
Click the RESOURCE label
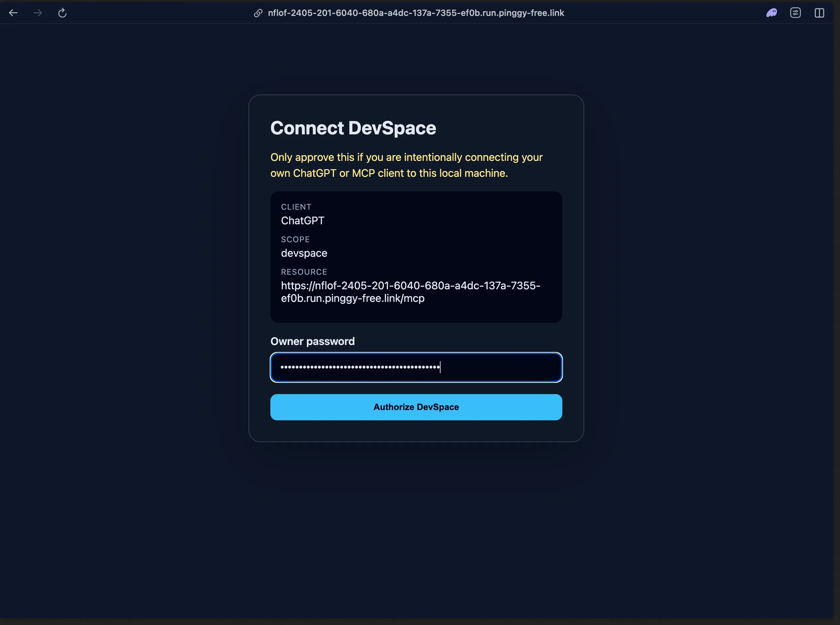pyautogui.click(x=304, y=272)
